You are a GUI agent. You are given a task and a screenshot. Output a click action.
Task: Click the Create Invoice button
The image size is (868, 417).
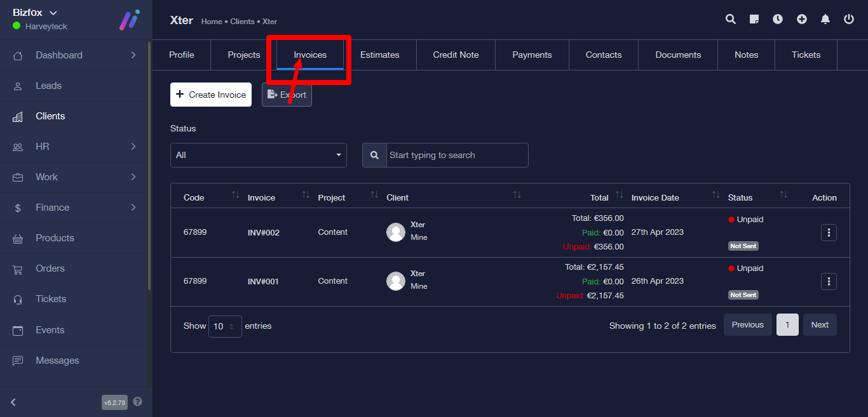[x=211, y=95]
